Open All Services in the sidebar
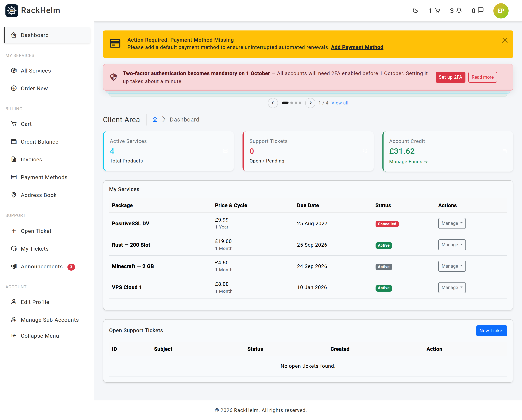 pos(47,71)
